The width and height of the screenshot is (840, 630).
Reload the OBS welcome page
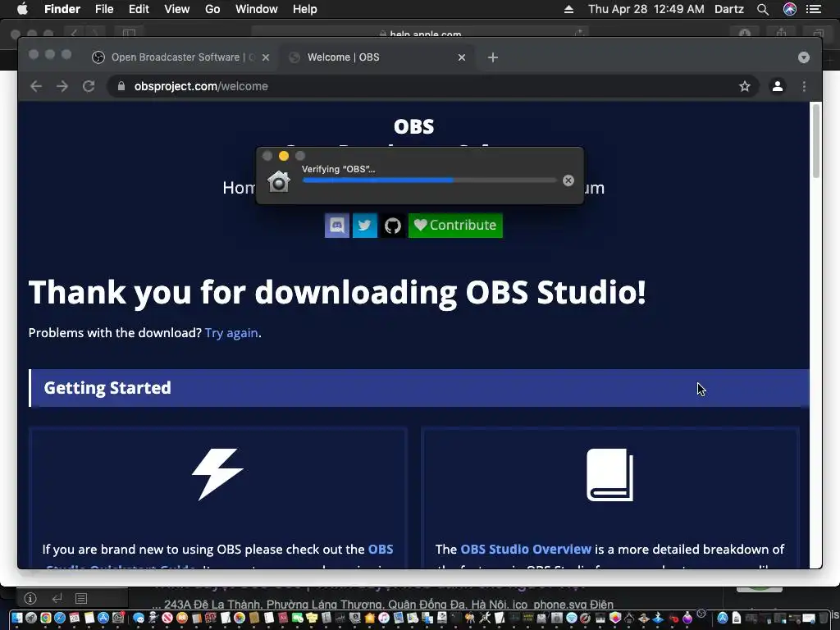click(x=89, y=86)
